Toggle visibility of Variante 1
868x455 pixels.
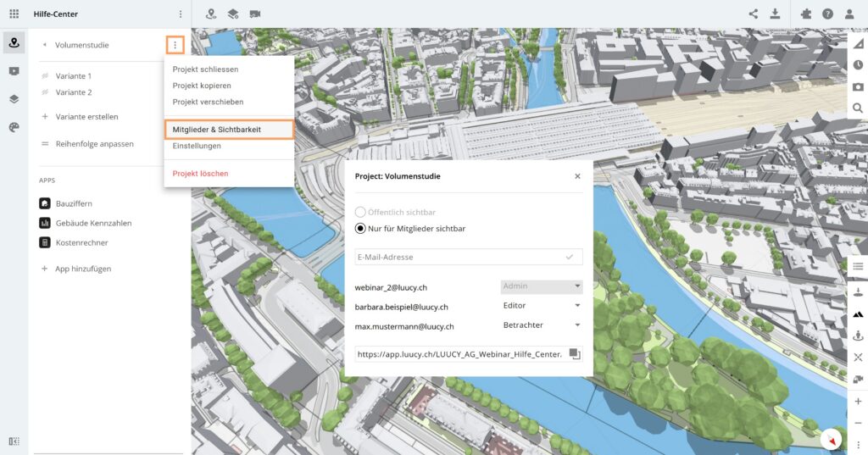[45, 76]
